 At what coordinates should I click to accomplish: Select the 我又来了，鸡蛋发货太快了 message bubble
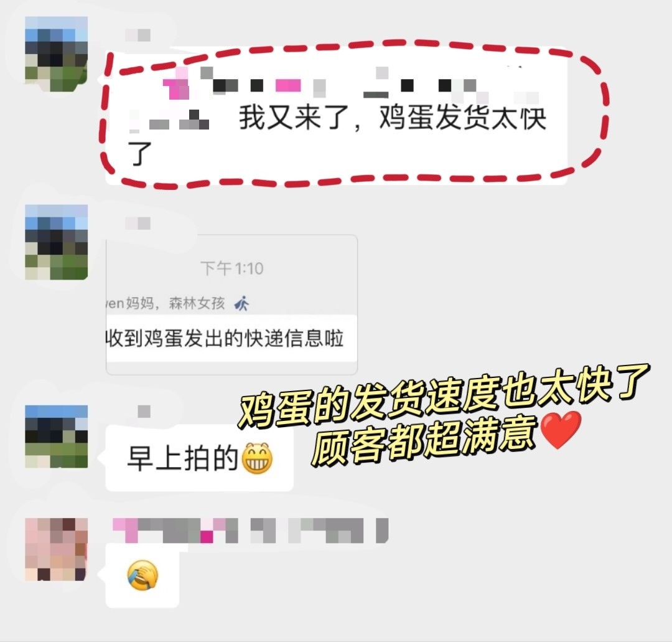click(x=337, y=116)
